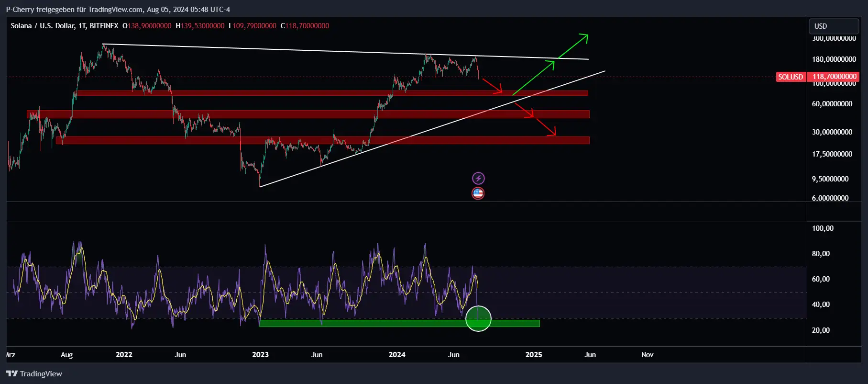The height and width of the screenshot is (384, 868).
Task: Click the Nov label on the time axis
Action: click(647, 355)
